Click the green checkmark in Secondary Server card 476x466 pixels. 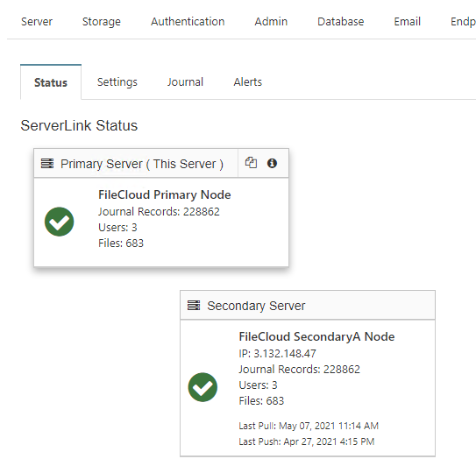coord(202,387)
